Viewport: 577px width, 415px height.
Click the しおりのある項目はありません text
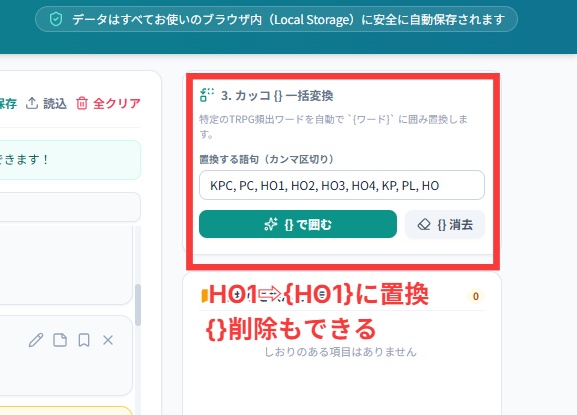pos(340,352)
